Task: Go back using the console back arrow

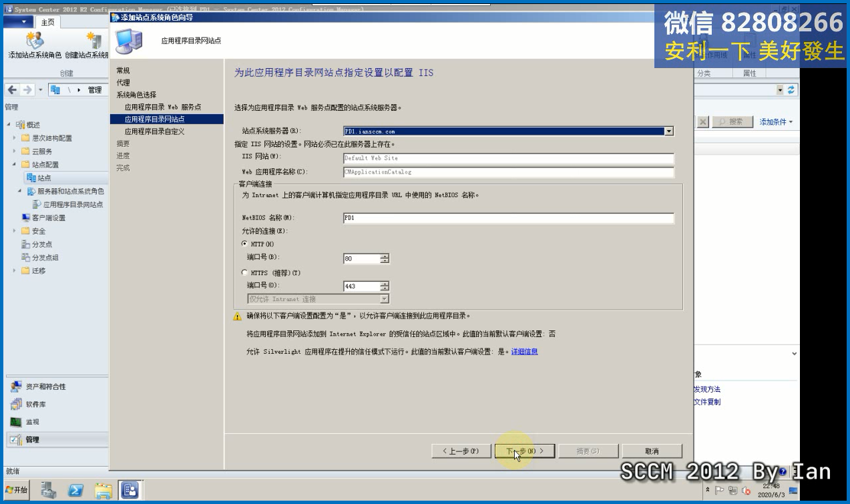Action: click(x=13, y=90)
